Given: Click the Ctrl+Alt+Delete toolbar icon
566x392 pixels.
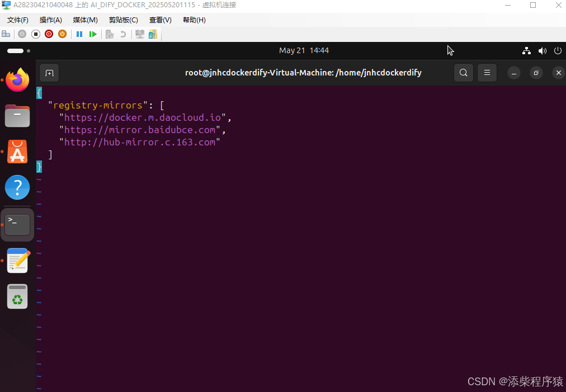Looking at the screenshot, I should coord(6,34).
